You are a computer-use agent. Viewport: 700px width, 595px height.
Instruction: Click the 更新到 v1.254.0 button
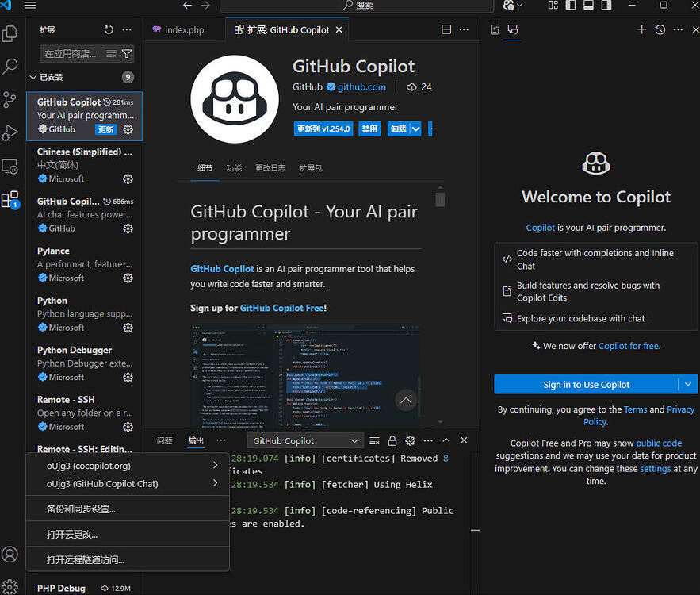coord(323,129)
